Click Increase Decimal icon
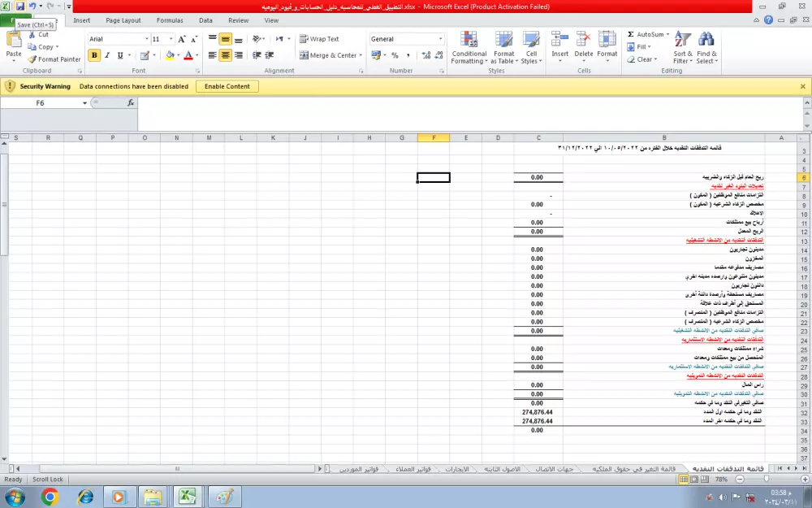This screenshot has width=812, height=508. click(x=426, y=55)
